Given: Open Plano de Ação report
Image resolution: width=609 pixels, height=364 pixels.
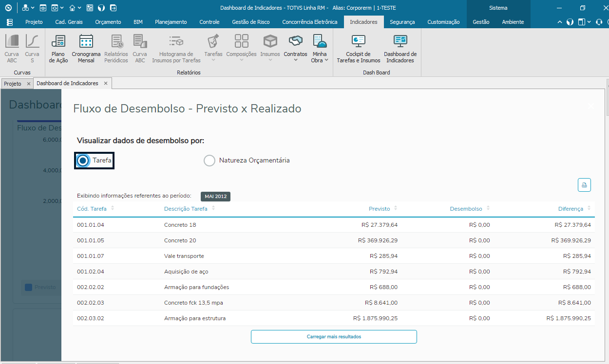Looking at the screenshot, I should [58, 49].
